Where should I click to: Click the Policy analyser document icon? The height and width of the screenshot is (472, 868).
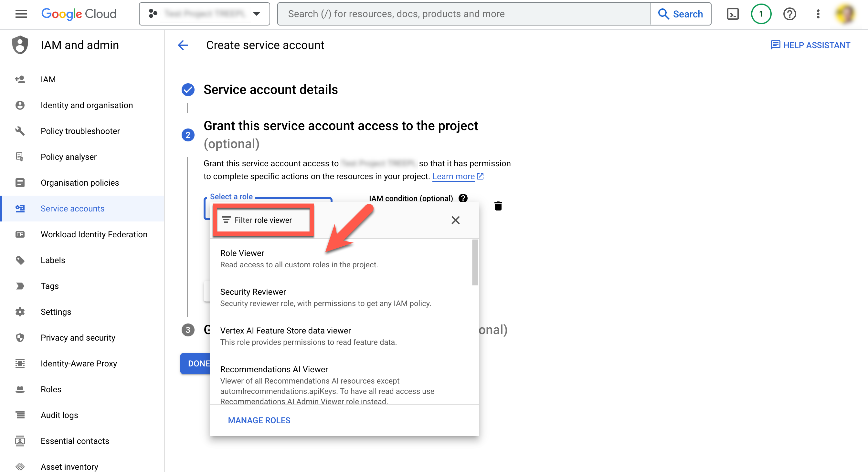(x=20, y=157)
